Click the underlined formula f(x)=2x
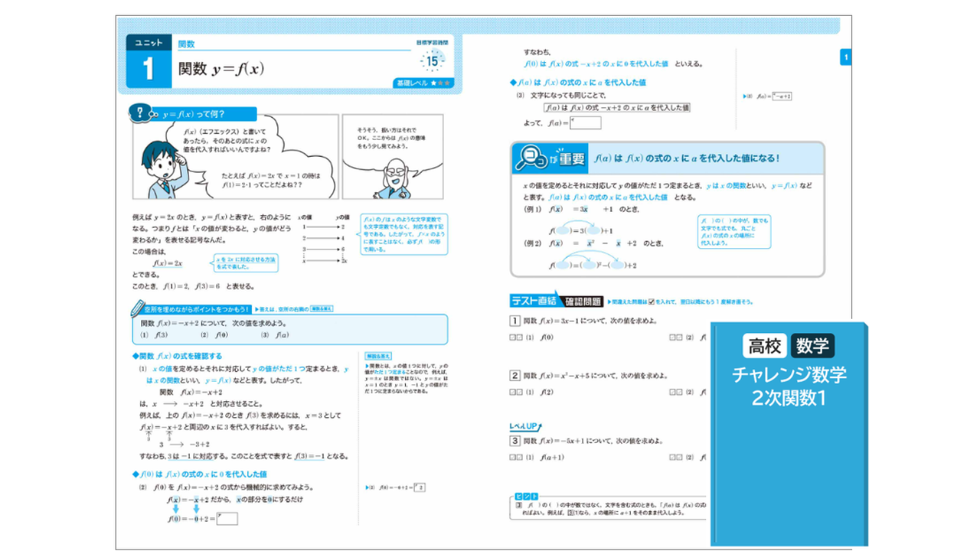Image resolution: width=980 pixels, height=551 pixels. point(168,263)
